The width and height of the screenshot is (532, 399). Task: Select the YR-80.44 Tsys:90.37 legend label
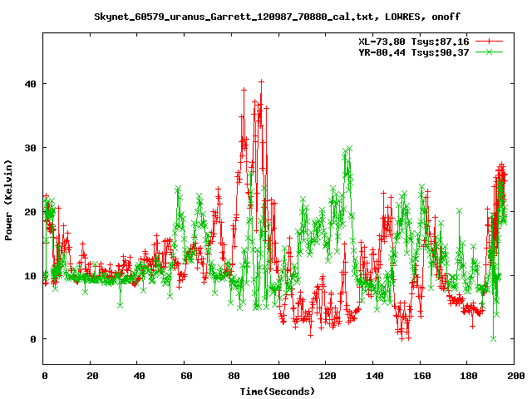[414, 52]
